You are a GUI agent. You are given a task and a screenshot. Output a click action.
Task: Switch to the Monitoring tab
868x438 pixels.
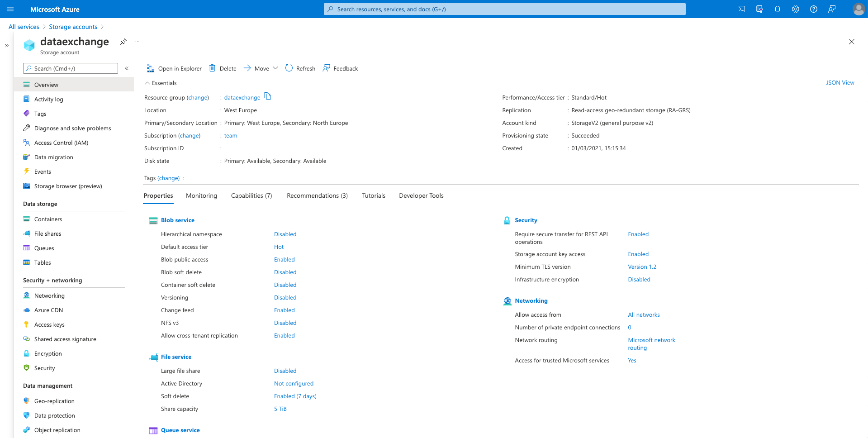[x=201, y=195]
